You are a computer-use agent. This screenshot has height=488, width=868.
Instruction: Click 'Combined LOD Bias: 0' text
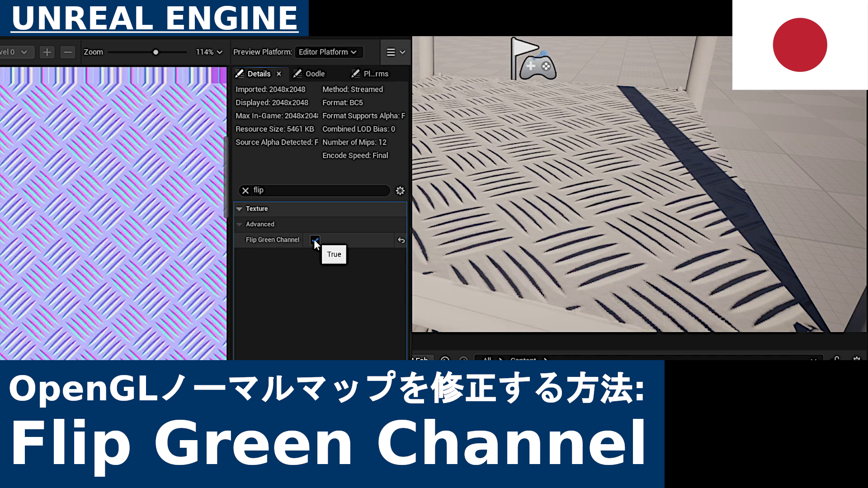[x=359, y=129]
